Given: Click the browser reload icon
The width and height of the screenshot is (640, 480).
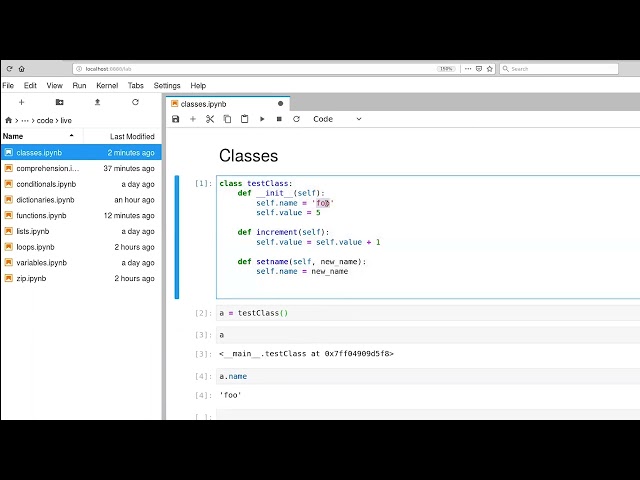Looking at the screenshot, I should pyautogui.click(x=9, y=69).
